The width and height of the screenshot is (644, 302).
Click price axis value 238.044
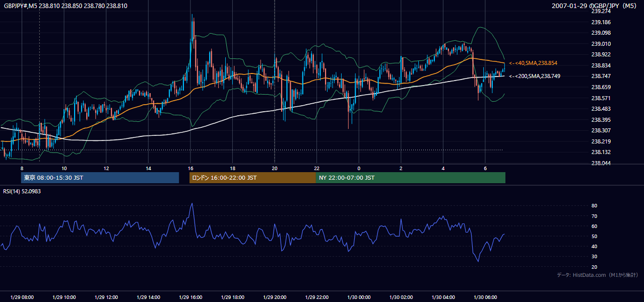[x=601, y=163]
